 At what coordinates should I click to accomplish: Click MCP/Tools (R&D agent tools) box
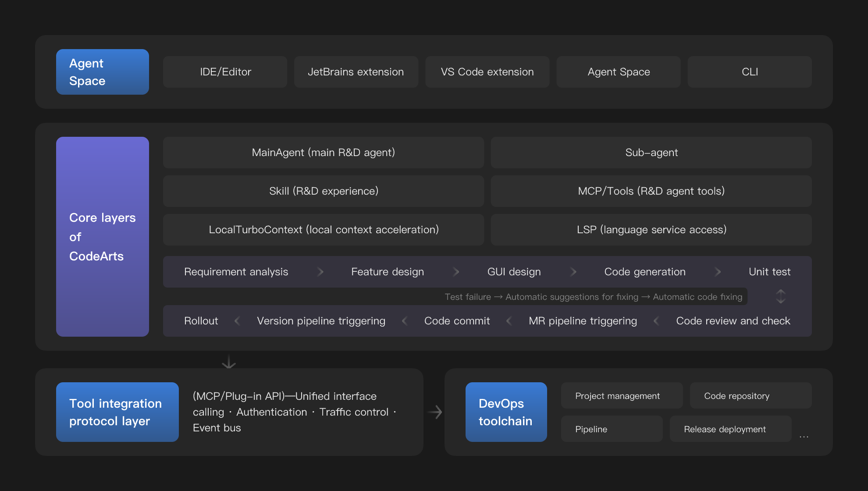[651, 191]
